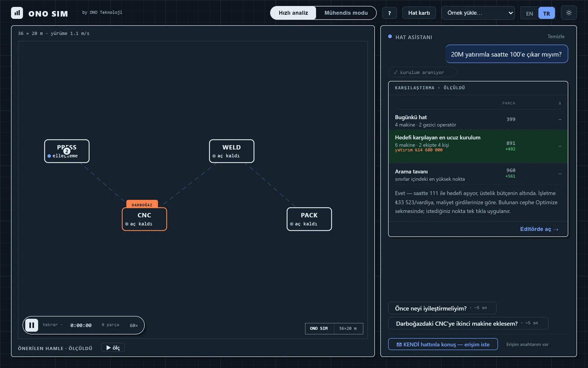Click the DARBOĞAZ tag above CNC
Screen dimensions: 588x368
pyautogui.click(x=142, y=204)
